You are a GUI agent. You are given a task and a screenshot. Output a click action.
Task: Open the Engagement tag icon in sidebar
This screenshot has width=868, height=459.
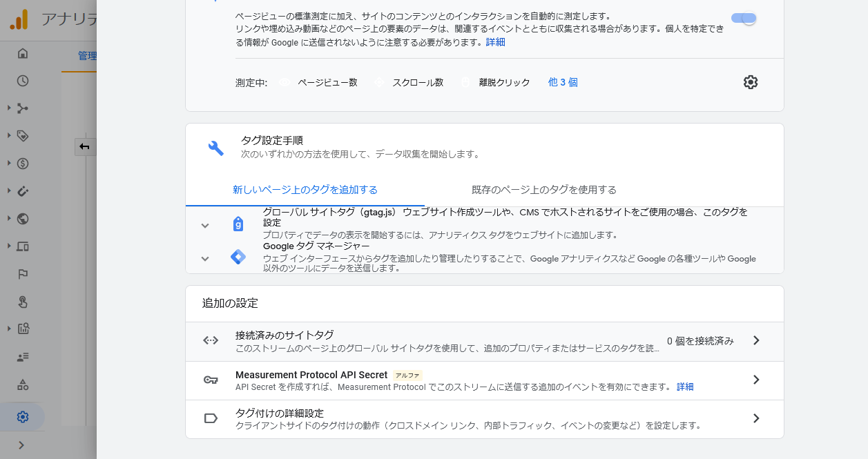(23, 136)
